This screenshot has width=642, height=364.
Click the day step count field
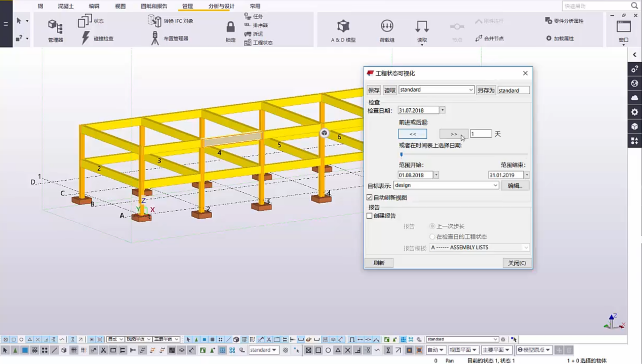pyautogui.click(x=480, y=134)
